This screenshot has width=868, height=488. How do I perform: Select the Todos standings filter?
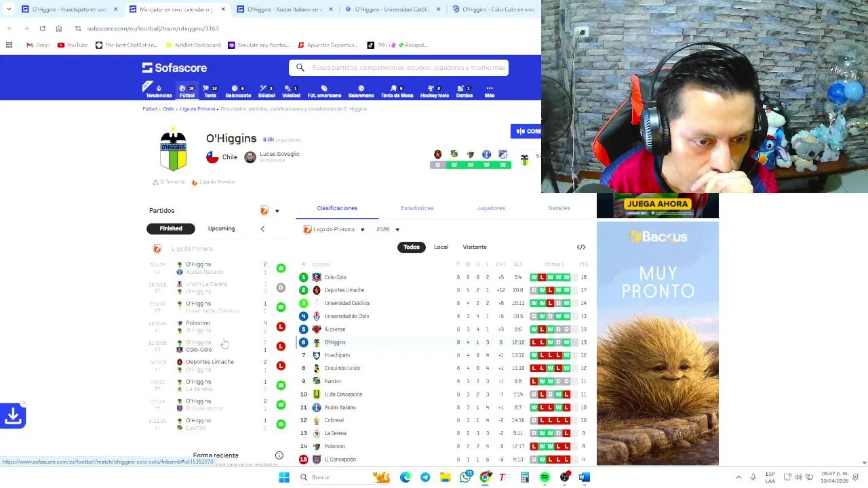[x=412, y=247]
